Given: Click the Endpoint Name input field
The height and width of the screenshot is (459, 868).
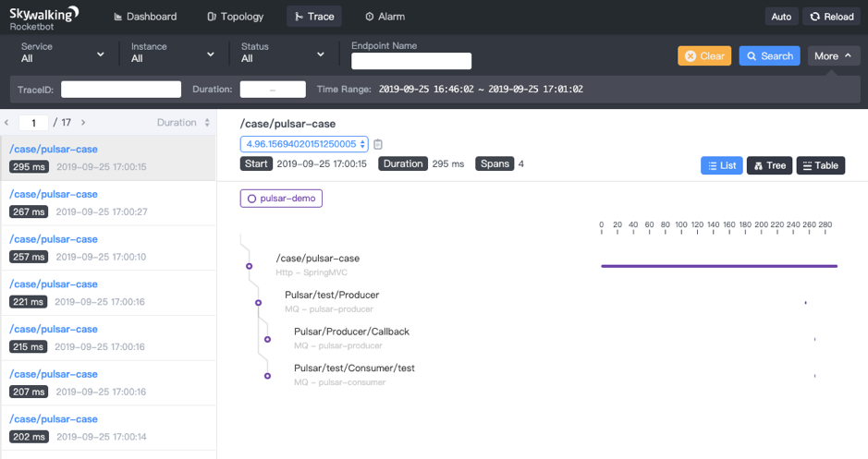Looking at the screenshot, I should coord(411,61).
